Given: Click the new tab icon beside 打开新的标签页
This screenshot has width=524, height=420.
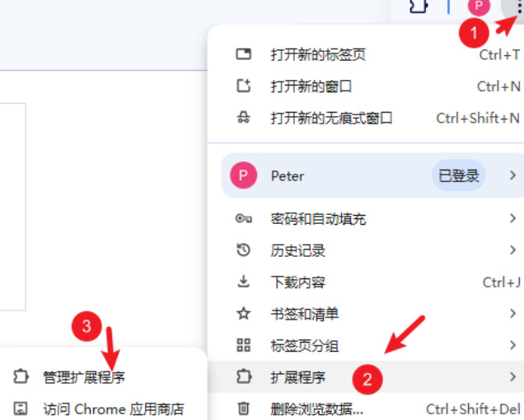Looking at the screenshot, I should coord(243,54).
